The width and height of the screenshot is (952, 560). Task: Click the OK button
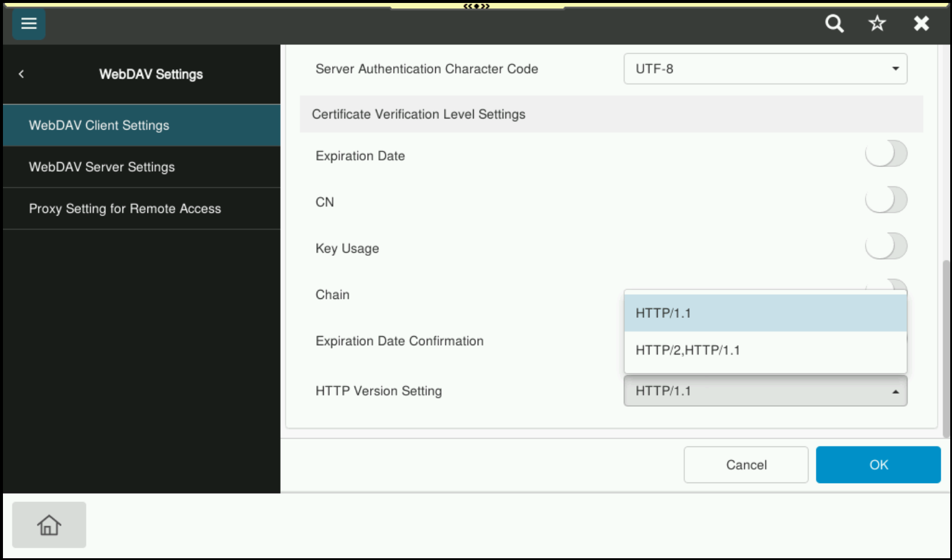[878, 465]
